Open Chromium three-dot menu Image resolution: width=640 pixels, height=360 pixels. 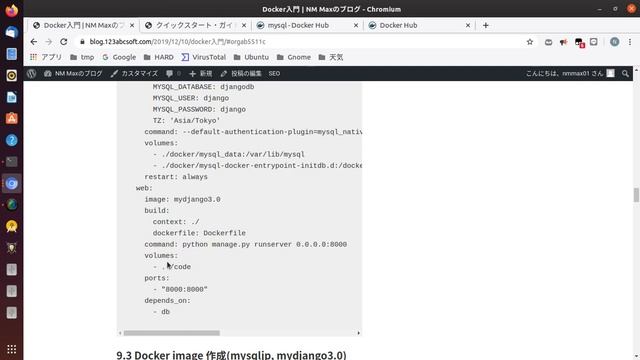tap(630, 42)
